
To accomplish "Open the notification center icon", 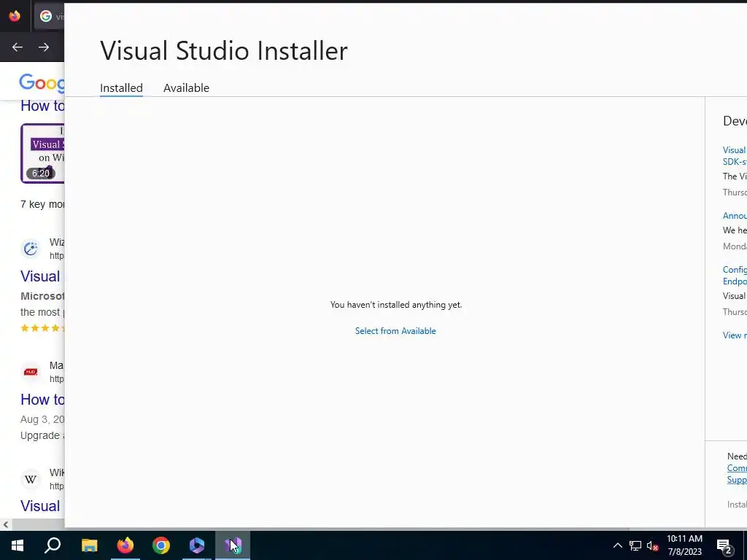I will coord(724,545).
